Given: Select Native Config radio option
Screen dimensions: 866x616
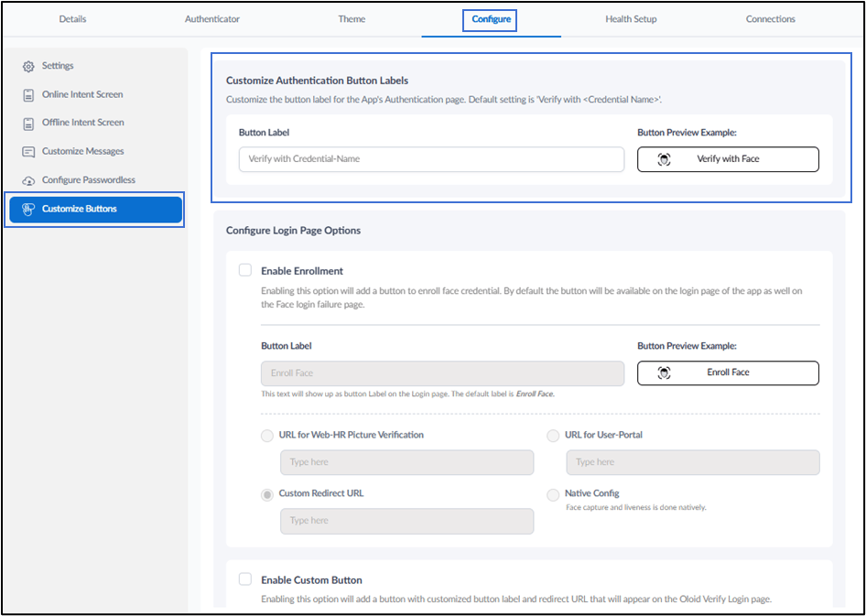Looking at the screenshot, I should click(553, 495).
